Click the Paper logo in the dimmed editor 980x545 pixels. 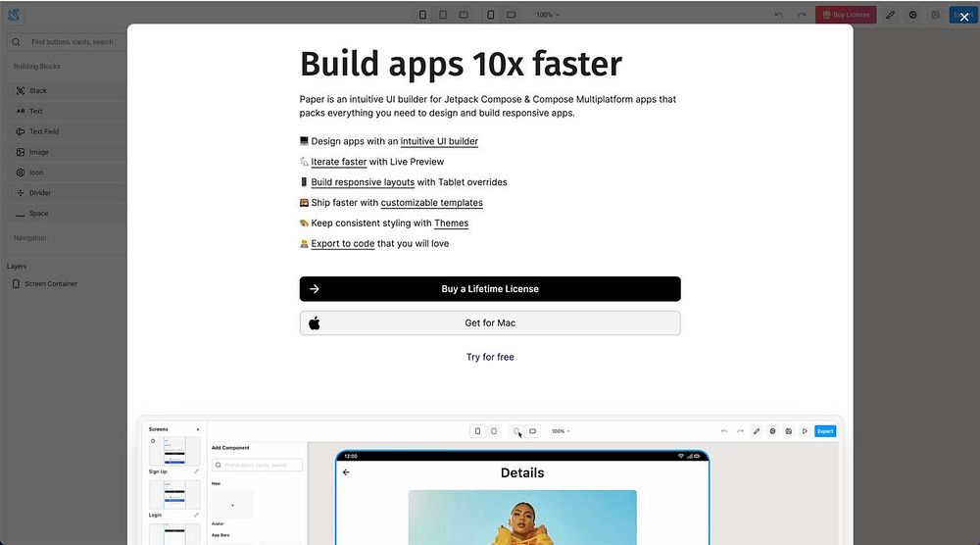click(x=14, y=15)
